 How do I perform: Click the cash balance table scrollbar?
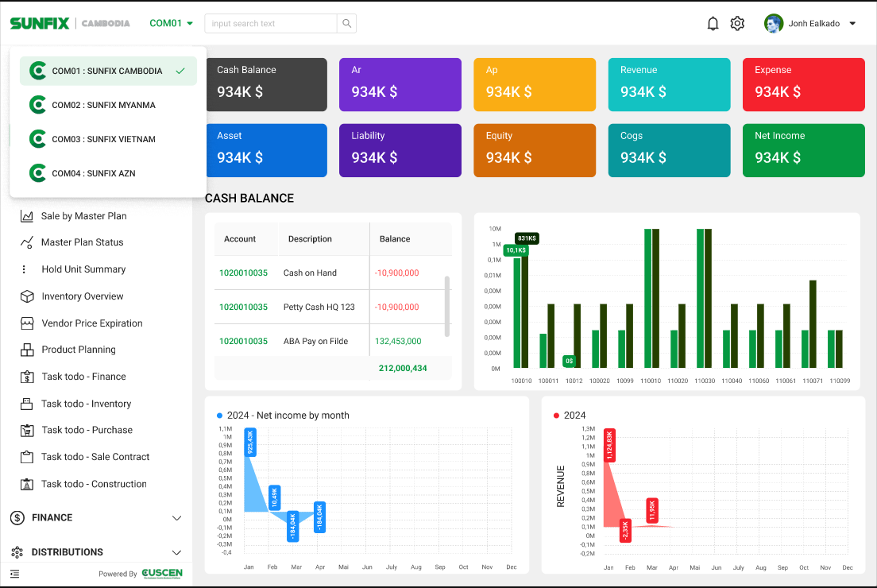(x=447, y=306)
